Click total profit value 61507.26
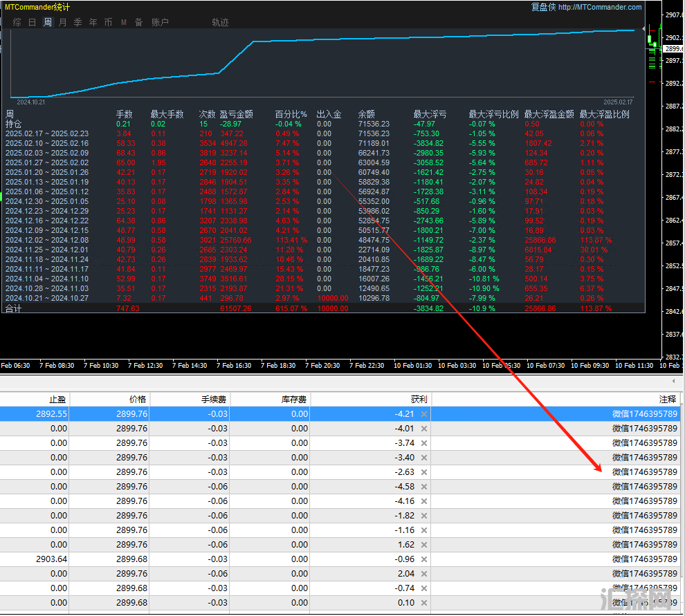This screenshot has width=685, height=616. pyautogui.click(x=236, y=308)
